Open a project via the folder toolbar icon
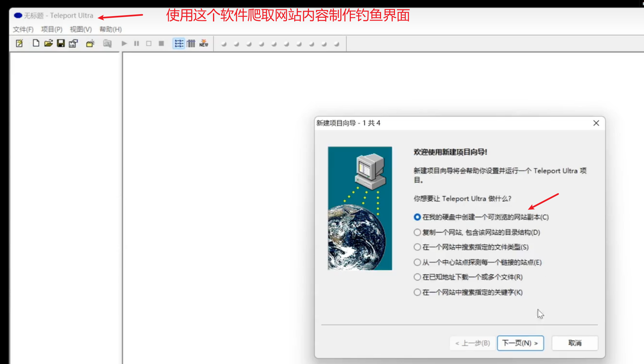Screen dimensions: 644x364 click(x=48, y=44)
